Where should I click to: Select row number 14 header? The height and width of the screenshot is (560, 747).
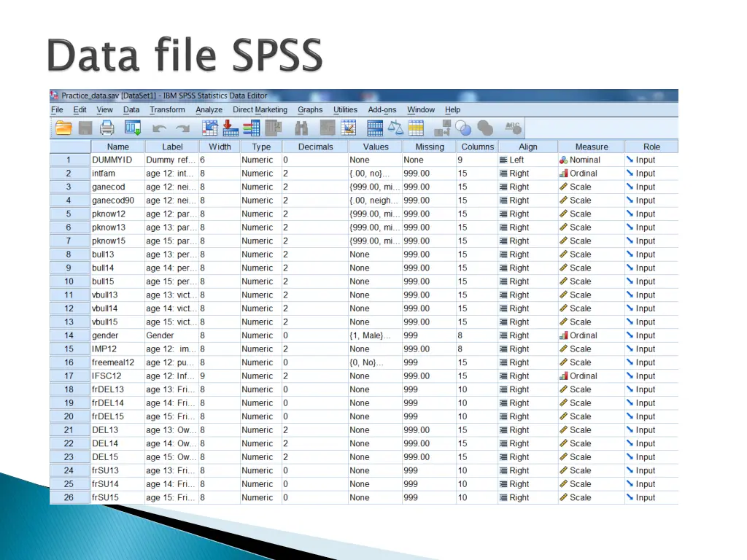coord(69,335)
